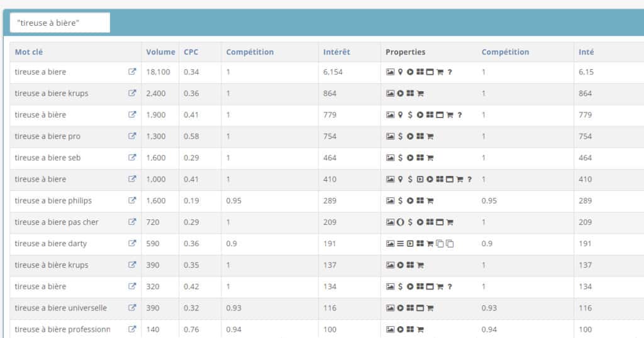Open external link for 'tireuse a biere pro'
Viewport: 644px width, 338px height.
[x=132, y=136]
